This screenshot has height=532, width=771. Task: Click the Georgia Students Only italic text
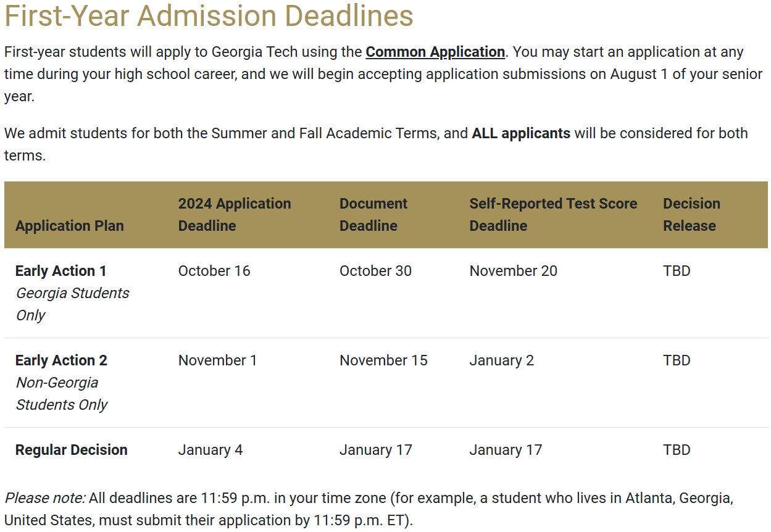[72, 304]
